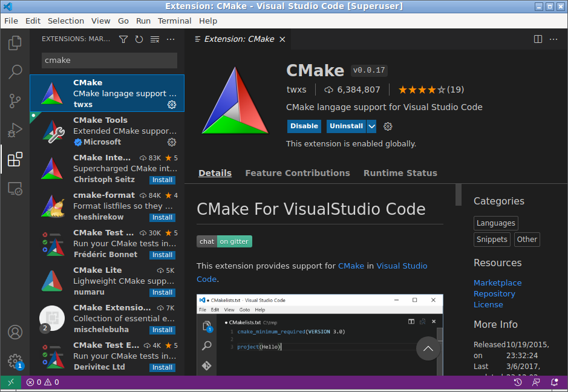Click the chat on gitter badge
The width and height of the screenshot is (568, 392).
[224, 241]
